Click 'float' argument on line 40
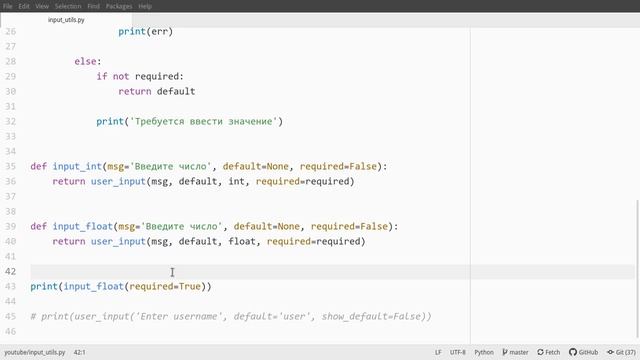 coord(242,241)
